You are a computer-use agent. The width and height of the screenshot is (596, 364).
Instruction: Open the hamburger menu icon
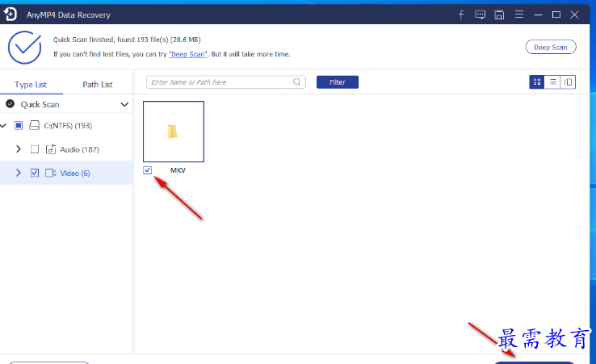coord(518,15)
